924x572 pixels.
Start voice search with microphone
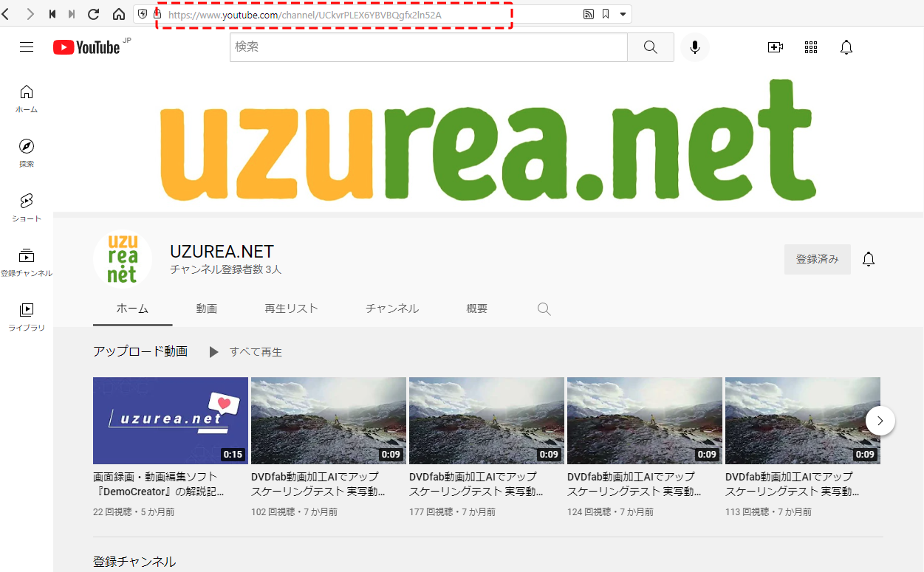point(695,47)
